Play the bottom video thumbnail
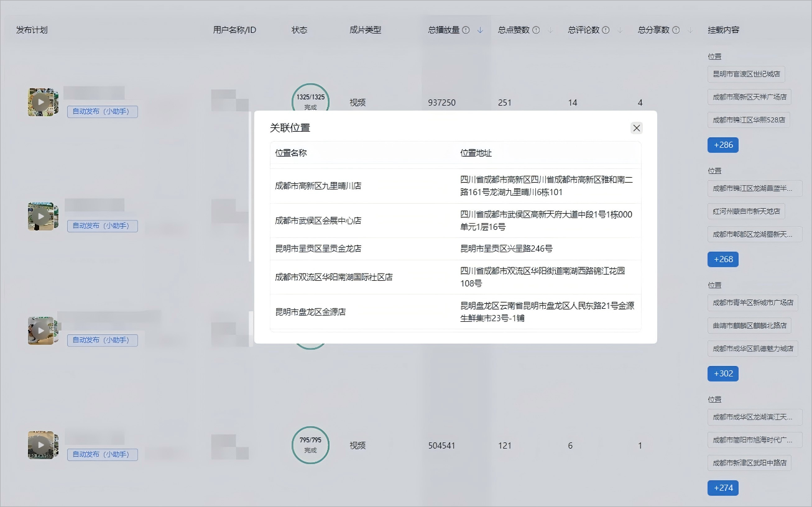 [42, 445]
